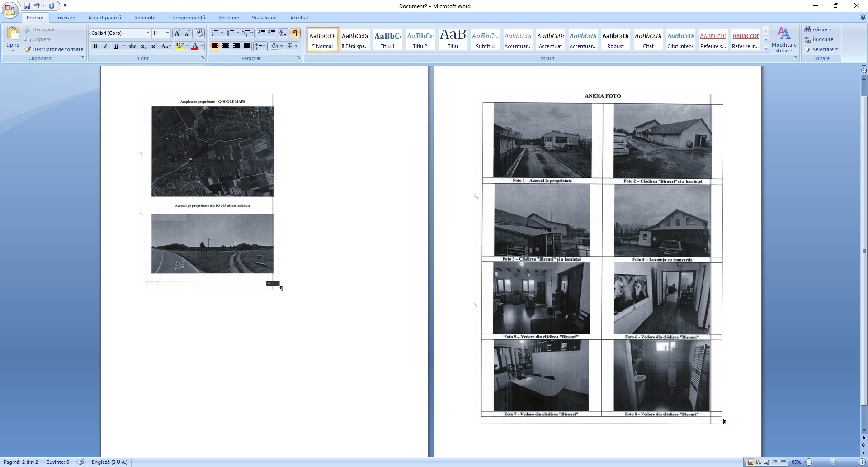Toggle show paragraph marks button

[x=295, y=33]
